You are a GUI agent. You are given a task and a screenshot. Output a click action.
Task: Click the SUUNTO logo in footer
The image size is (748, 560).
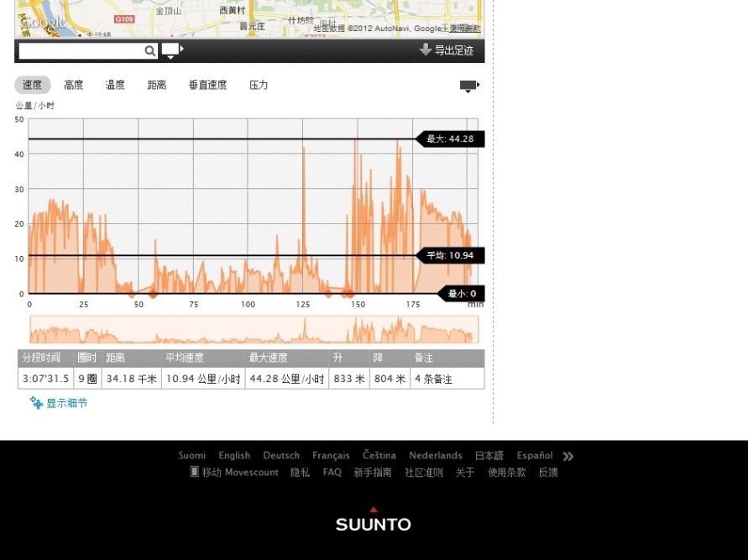(374, 521)
